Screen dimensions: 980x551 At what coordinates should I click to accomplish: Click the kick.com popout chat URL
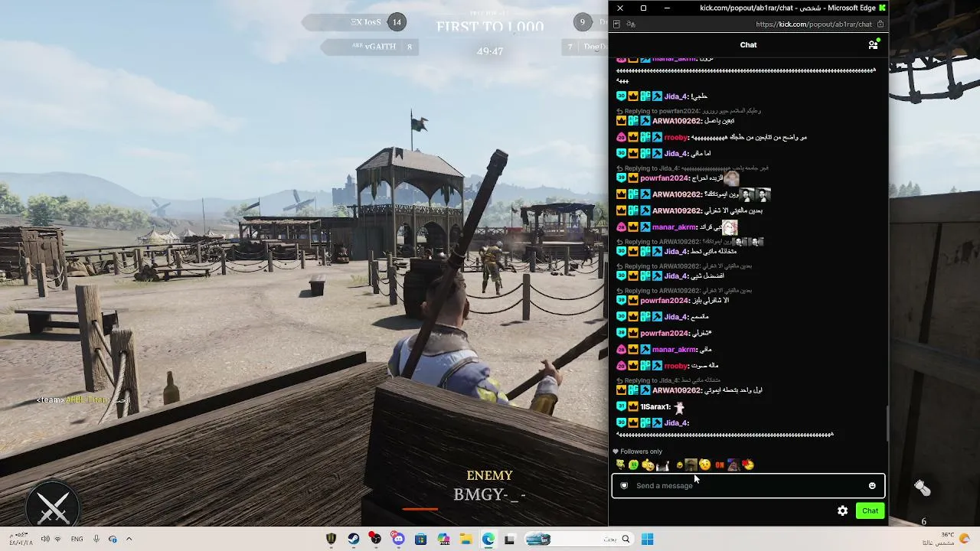tap(813, 24)
